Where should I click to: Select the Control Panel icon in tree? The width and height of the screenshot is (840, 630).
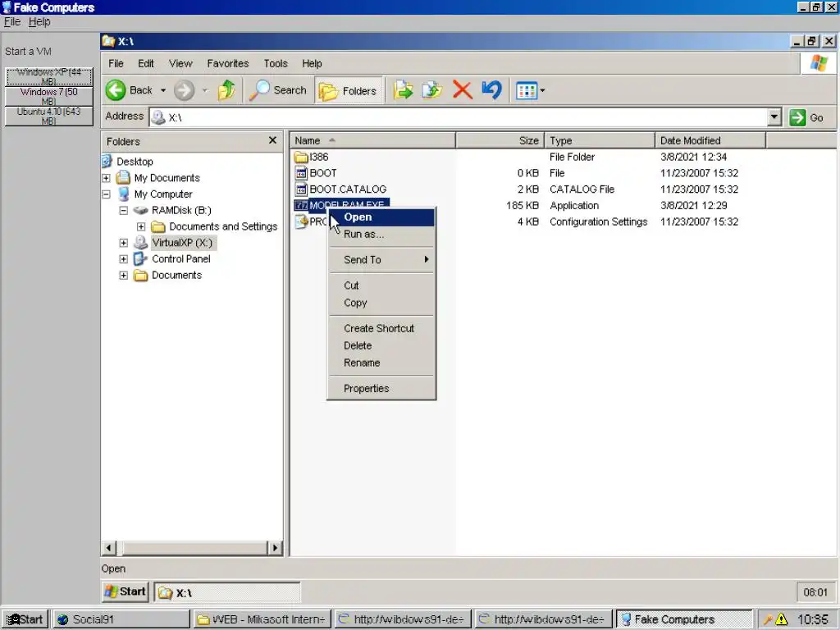(140, 258)
